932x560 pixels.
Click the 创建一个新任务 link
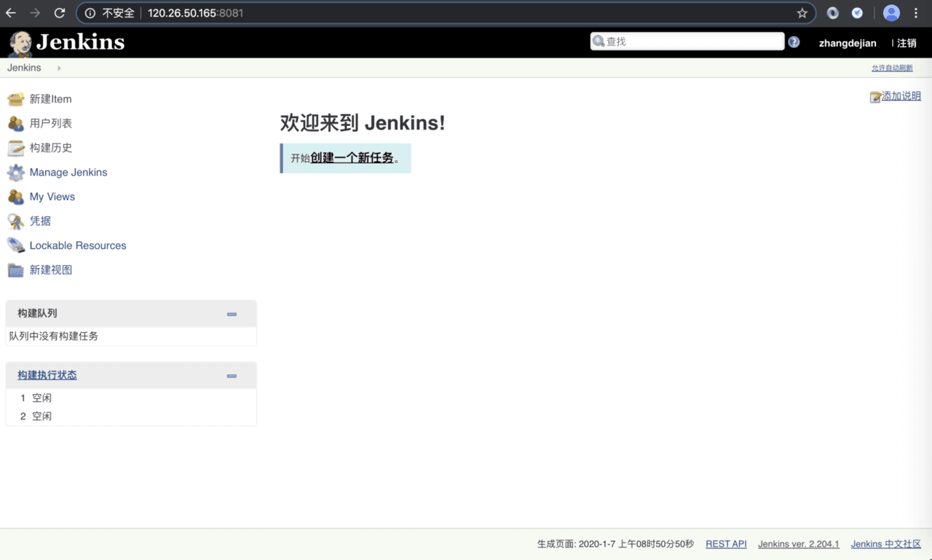click(x=352, y=158)
